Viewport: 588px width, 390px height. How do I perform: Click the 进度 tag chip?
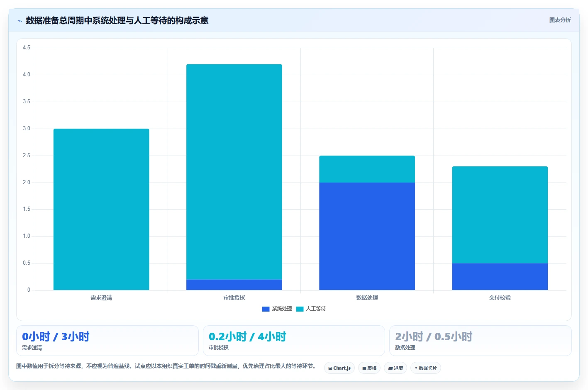click(395, 368)
